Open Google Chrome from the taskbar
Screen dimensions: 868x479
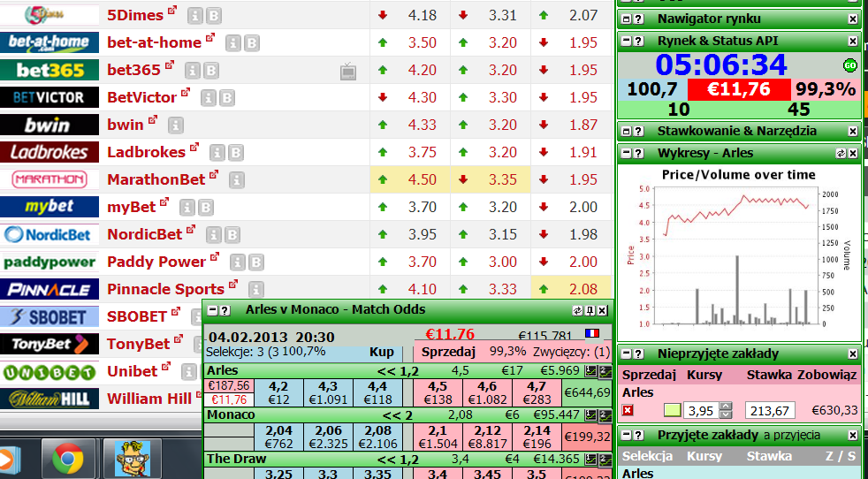tap(68, 459)
